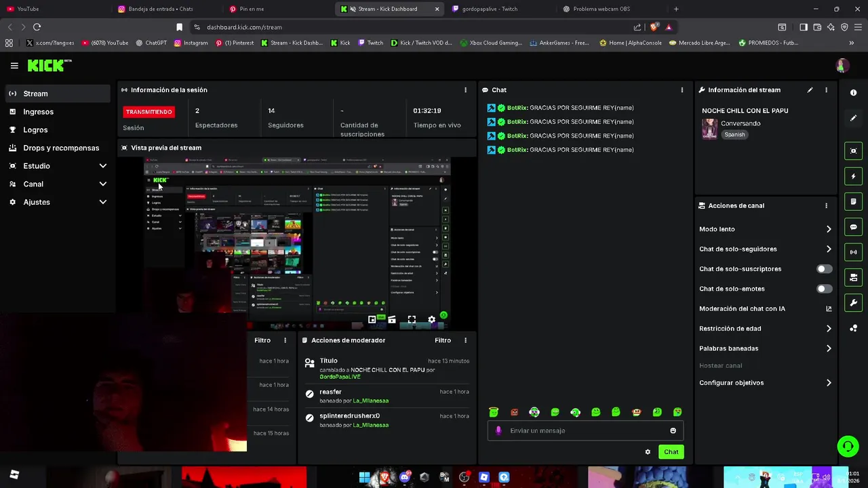Open Windows Start menu on taskbar
The height and width of the screenshot is (488, 868).
point(364,477)
